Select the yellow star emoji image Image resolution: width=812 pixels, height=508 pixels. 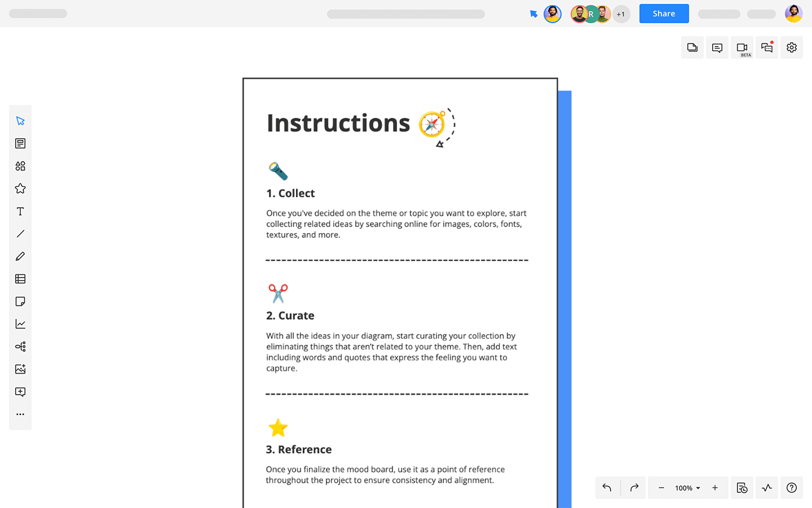pos(278,428)
